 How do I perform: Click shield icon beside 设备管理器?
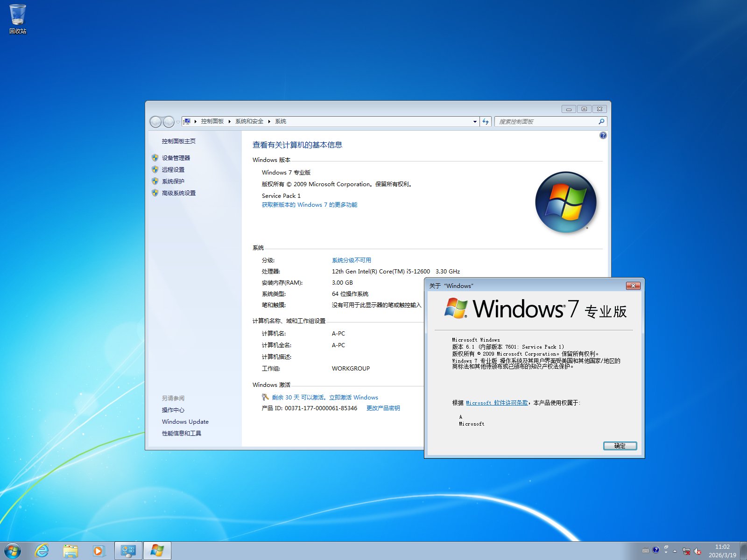[155, 158]
